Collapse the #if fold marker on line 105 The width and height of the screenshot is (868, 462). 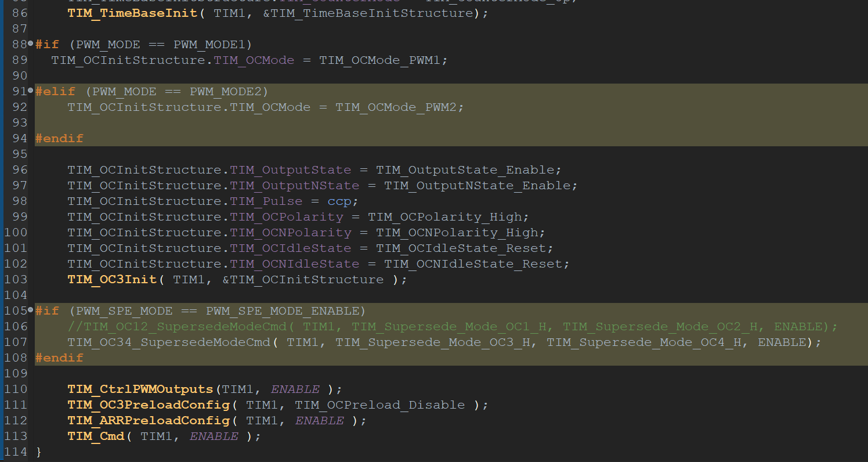[31, 311]
